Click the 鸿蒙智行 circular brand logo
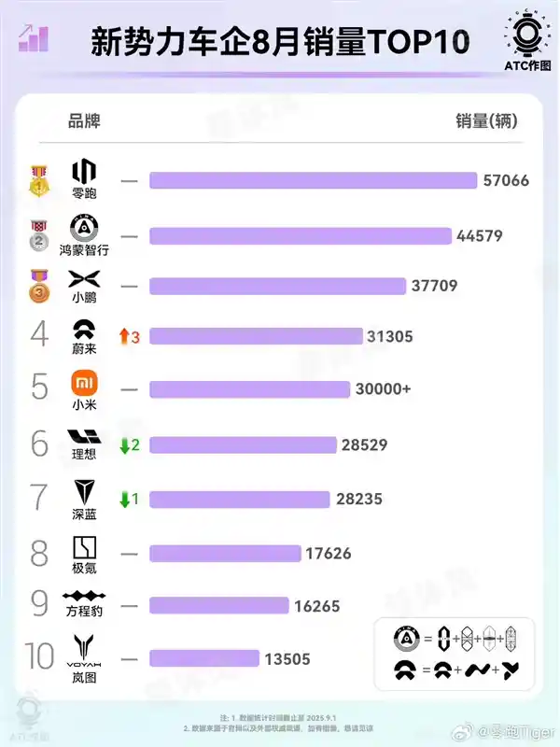This screenshot has width=560, height=747. click(84, 227)
